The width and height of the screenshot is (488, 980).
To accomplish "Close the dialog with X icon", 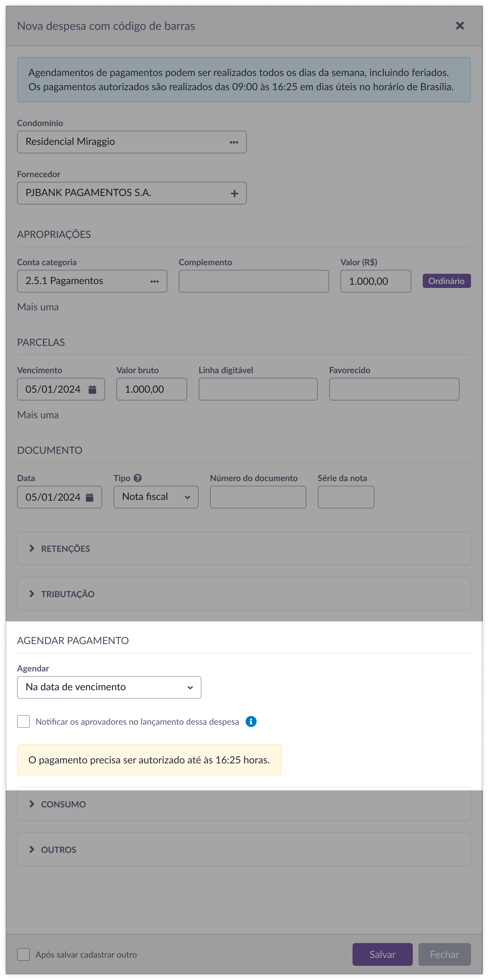I will click(460, 26).
